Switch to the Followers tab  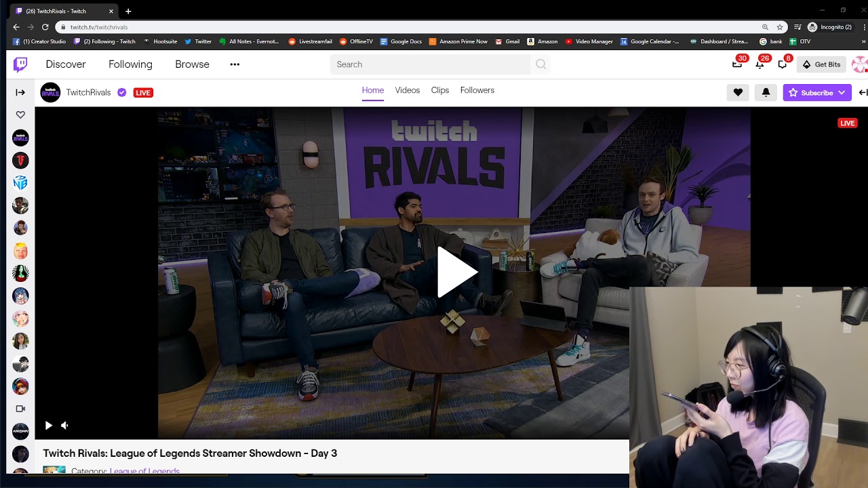[x=477, y=90]
